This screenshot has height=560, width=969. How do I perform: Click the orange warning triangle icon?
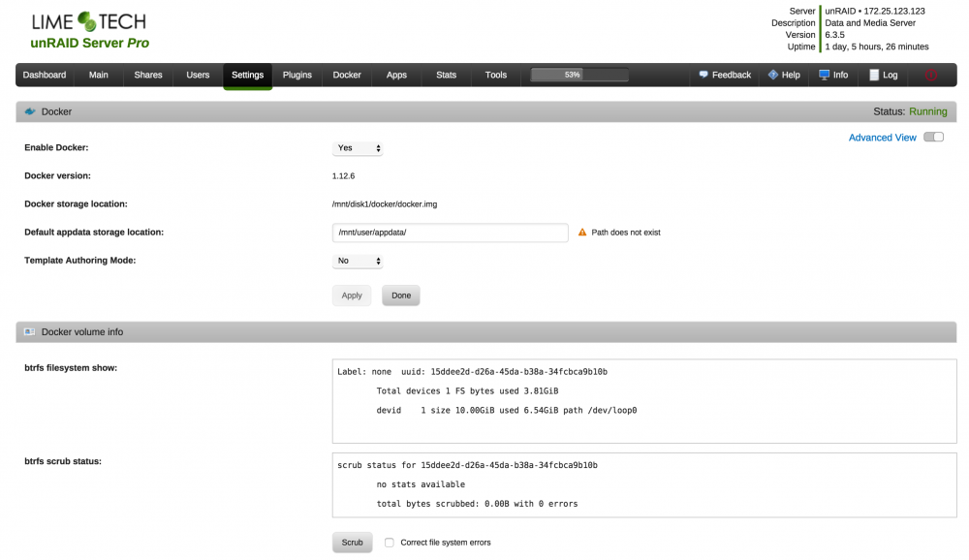pos(582,233)
